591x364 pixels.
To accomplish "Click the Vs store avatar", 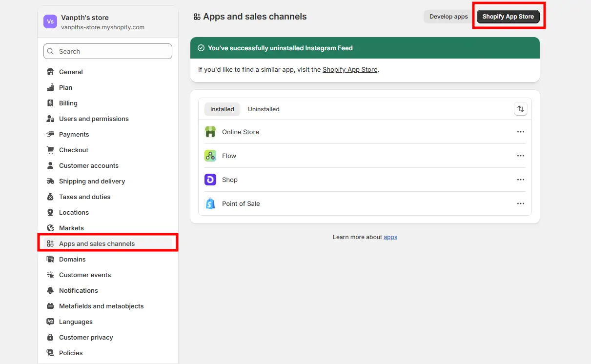I will 50,21.
